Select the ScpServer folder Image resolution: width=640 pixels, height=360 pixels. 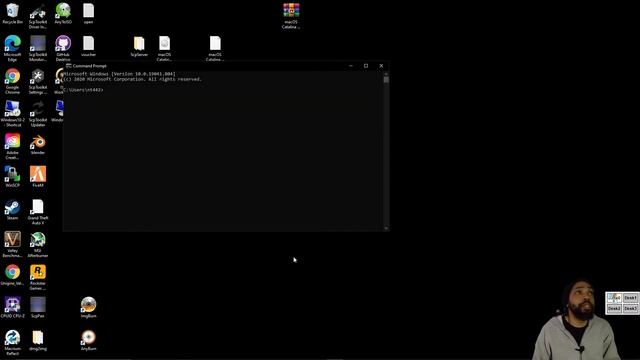pos(139,46)
